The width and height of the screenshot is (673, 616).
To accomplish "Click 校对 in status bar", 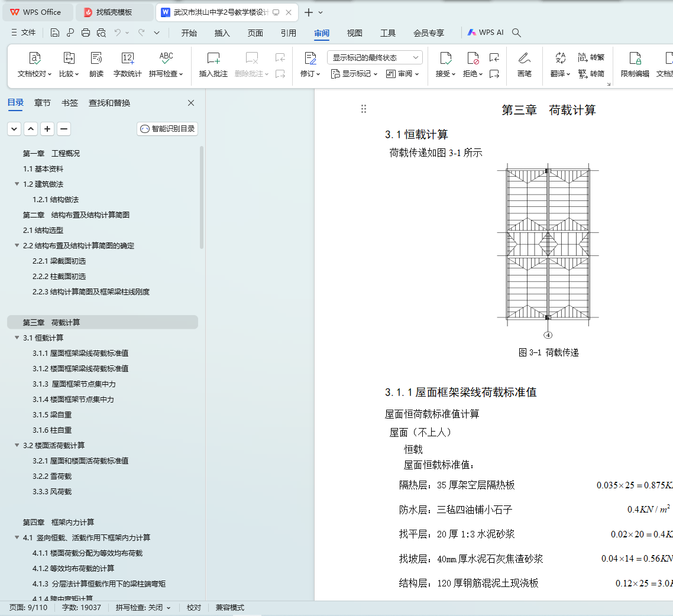I will point(193,607).
